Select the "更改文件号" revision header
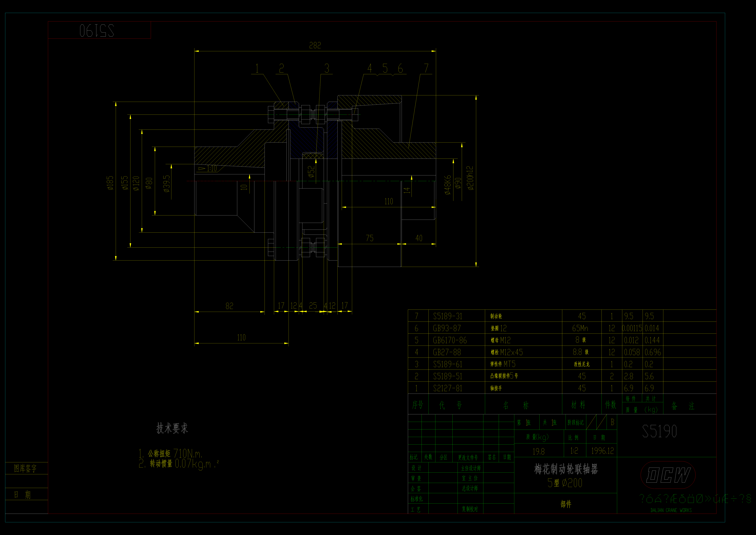The image size is (756, 535). pos(468,458)
